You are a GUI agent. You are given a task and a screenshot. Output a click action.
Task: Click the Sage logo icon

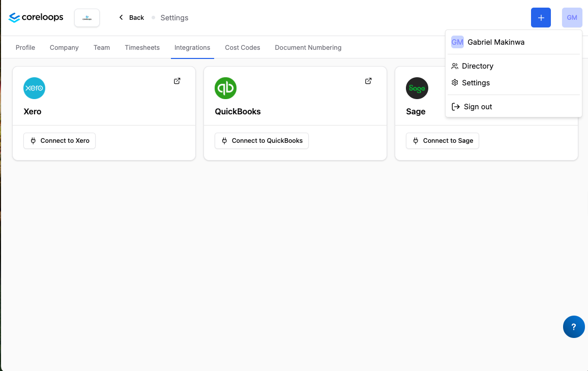[417, 88]
